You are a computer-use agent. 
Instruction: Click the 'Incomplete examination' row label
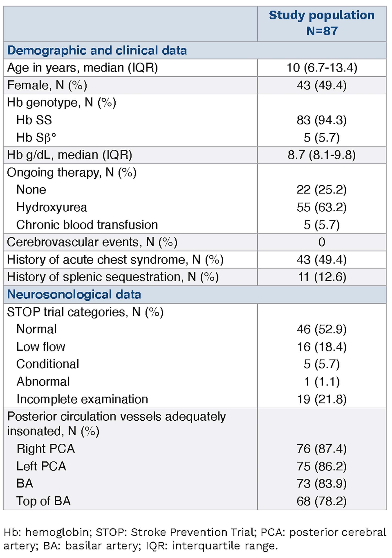(x=82, y=399)
